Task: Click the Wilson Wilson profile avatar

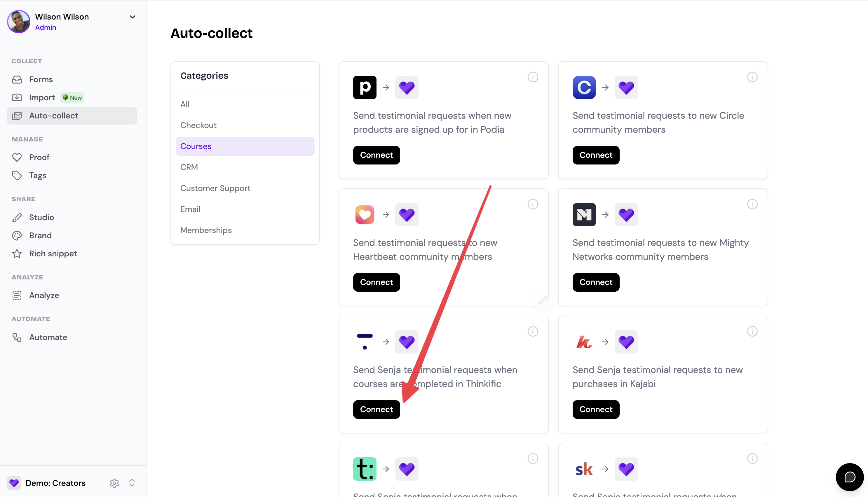Action: tap(19, 22)
